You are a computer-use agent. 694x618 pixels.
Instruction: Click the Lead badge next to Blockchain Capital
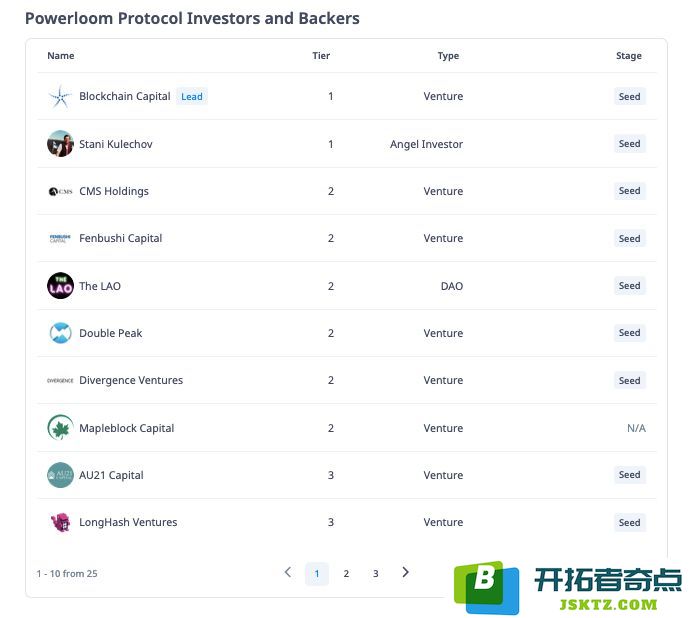pyautogui.click(x=192, y=97)
